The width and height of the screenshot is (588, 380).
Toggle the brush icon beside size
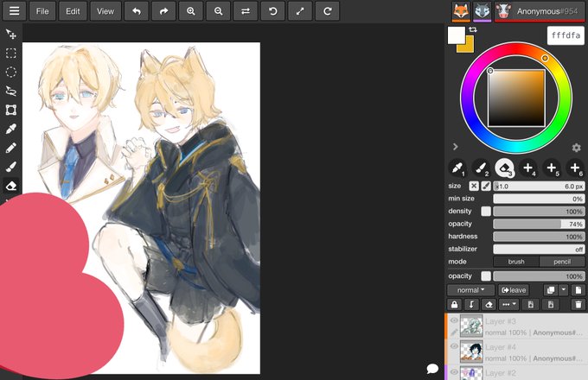pyautogui.click(x=486, y=186)
